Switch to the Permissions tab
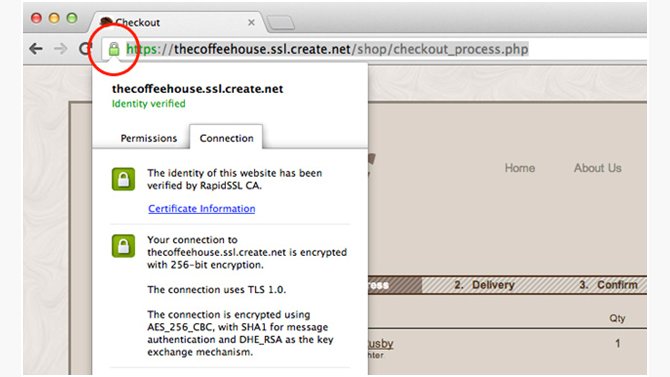670x377 pixels. [149, 138]
